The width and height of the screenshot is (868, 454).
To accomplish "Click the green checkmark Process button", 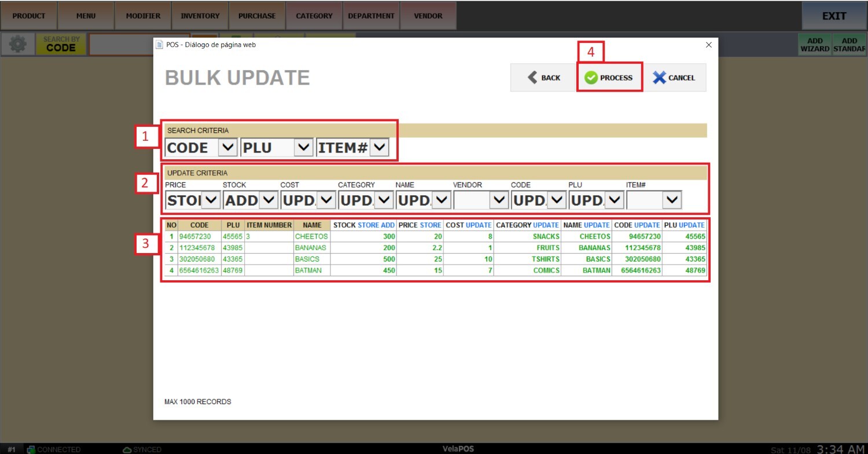I will click(x=609, y=78).
